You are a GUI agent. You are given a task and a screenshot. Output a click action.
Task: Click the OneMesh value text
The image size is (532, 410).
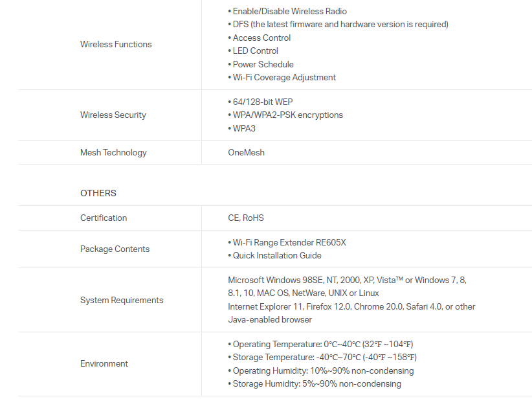[x=246, y=153]
